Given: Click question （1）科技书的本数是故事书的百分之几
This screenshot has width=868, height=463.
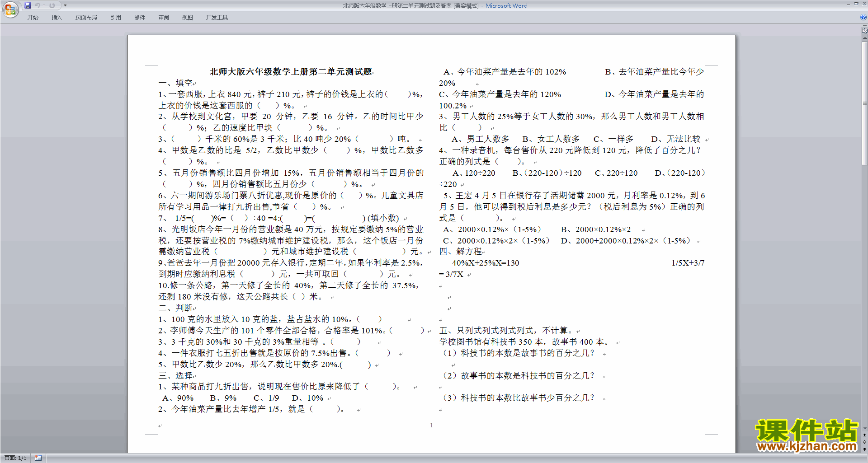Looking at the screenshot, I should [x=518, y=353].
